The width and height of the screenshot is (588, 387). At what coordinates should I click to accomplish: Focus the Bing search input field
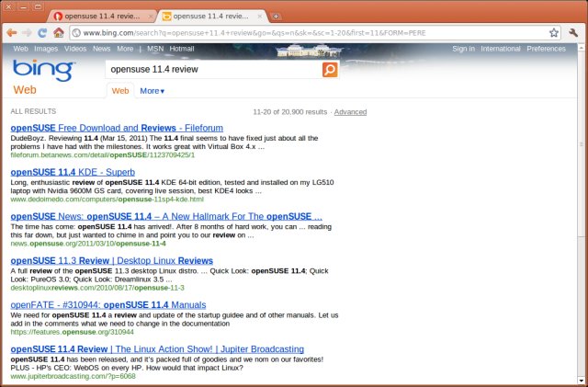[214, 70]
